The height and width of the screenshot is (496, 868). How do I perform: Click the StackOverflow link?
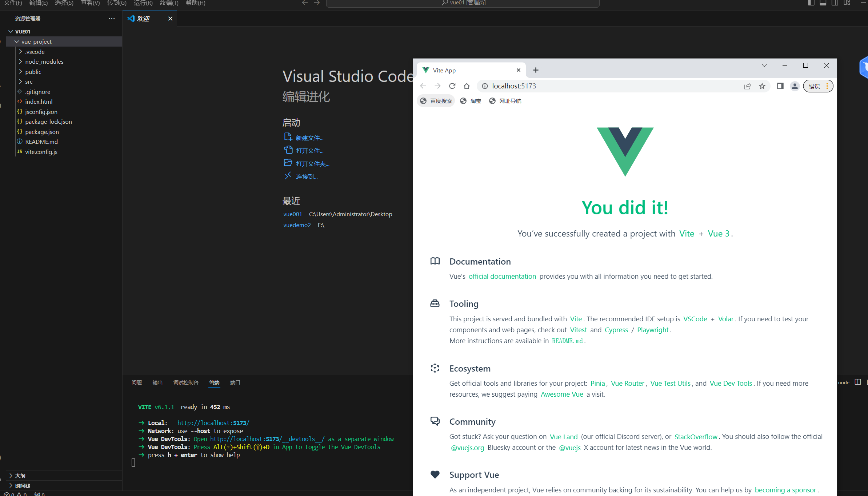696,437
